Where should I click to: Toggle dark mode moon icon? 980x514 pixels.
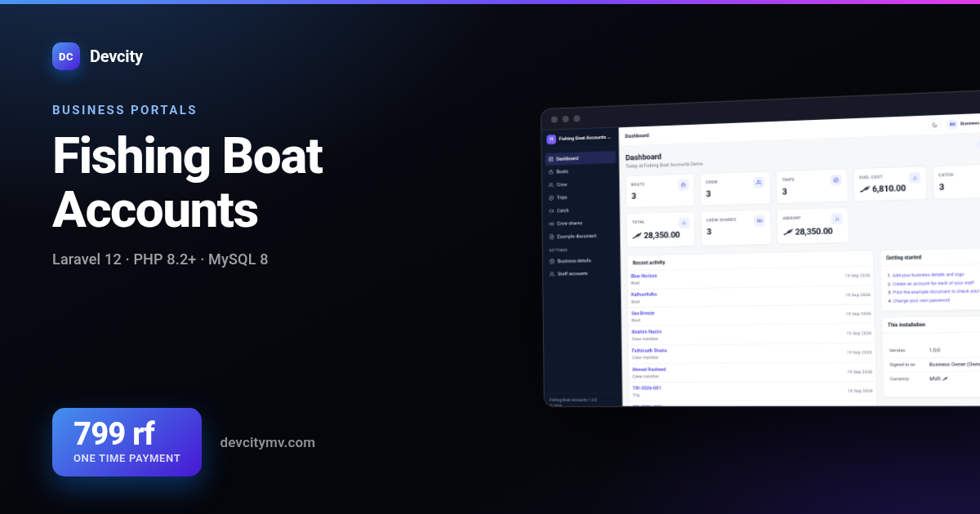(x=935, y=125)
